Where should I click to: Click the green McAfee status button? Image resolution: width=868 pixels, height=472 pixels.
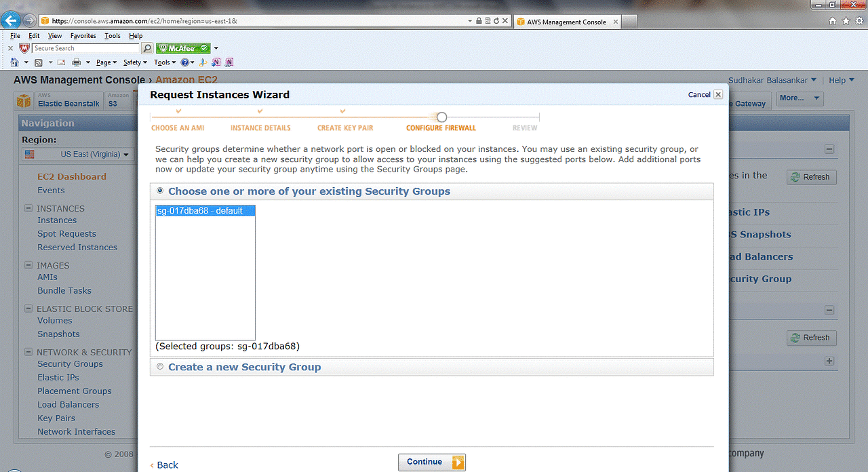click(182, 48)
